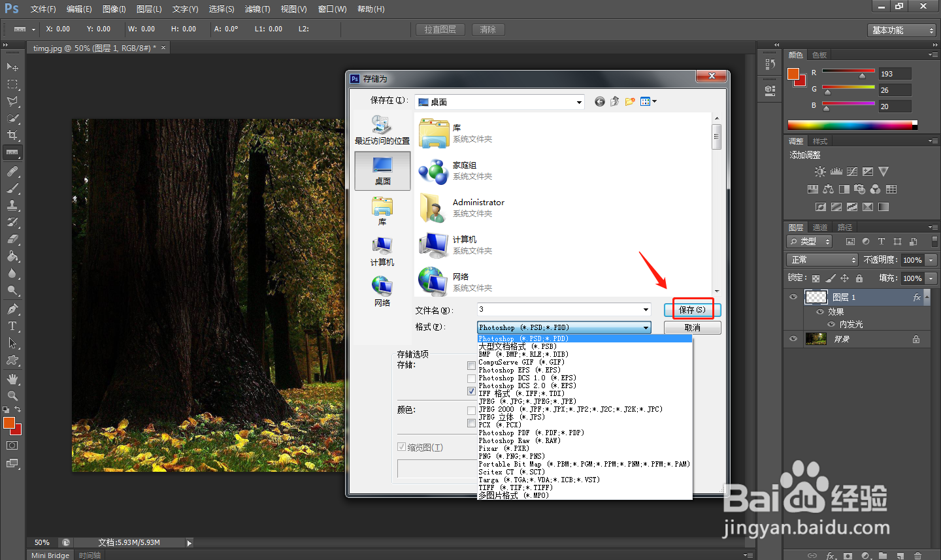Screen dimensions: 941x560
Task: Select the Healing Brush tool
Action: (x=12, y=171)
